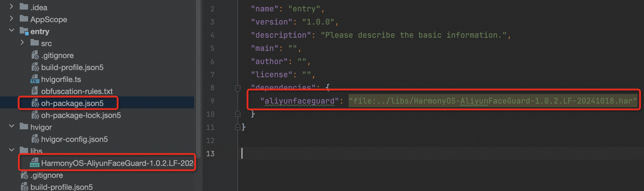Open obfuscation-rules.txt
644x191 pixels.
(x=77, y=91)
